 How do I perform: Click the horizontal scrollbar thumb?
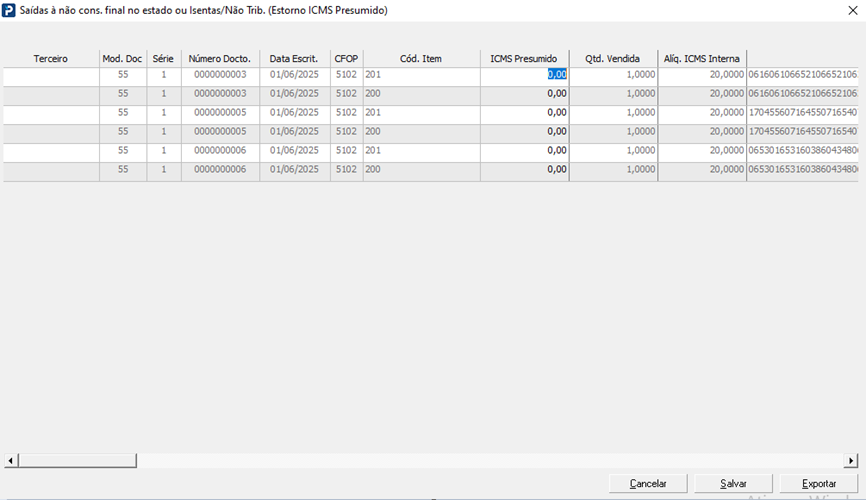click(77, 460)
